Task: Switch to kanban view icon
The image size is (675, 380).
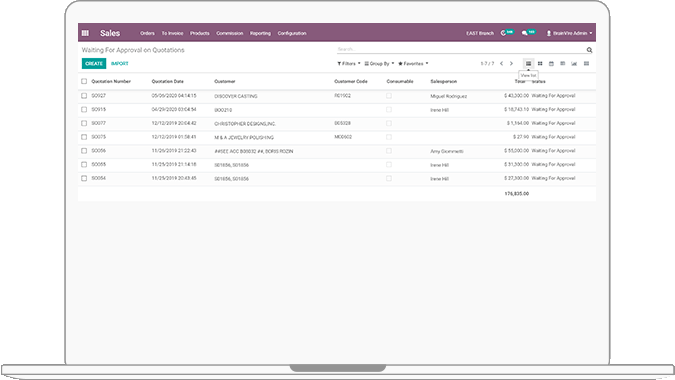Action: 540,64
